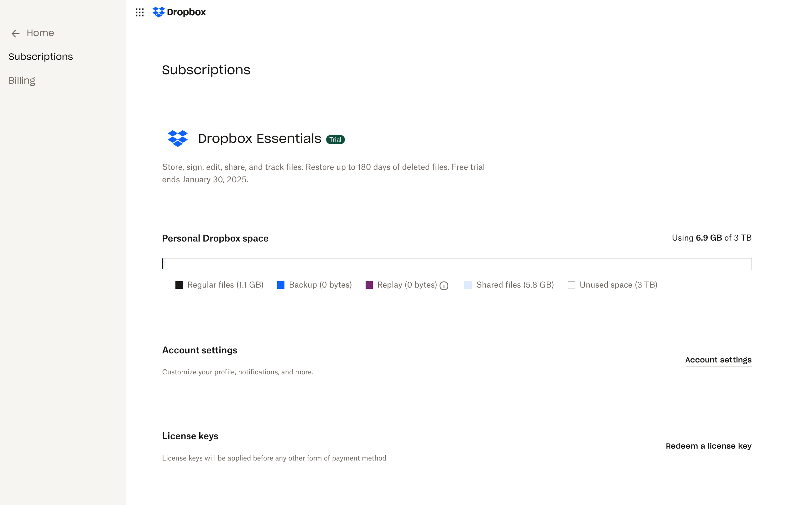The image size is (812, 505).
Task: Open the Billing section
Action: click(x=22, y=81)
